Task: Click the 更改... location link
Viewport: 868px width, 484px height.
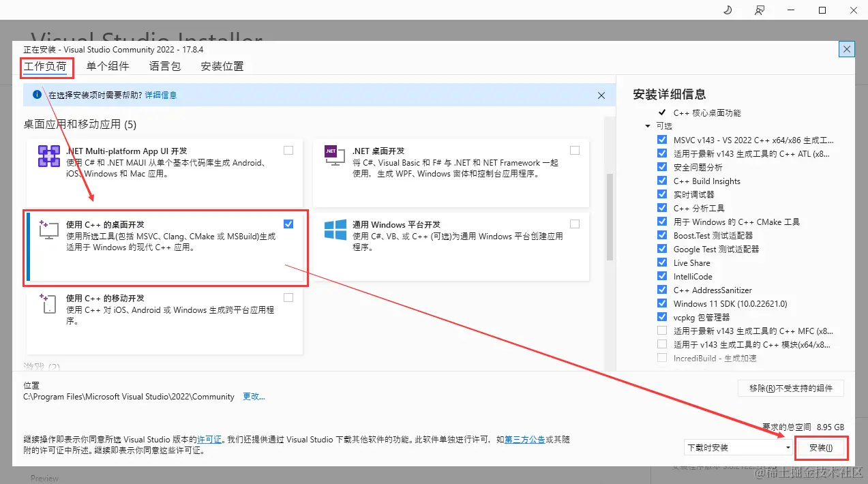Action: point(254,397)
